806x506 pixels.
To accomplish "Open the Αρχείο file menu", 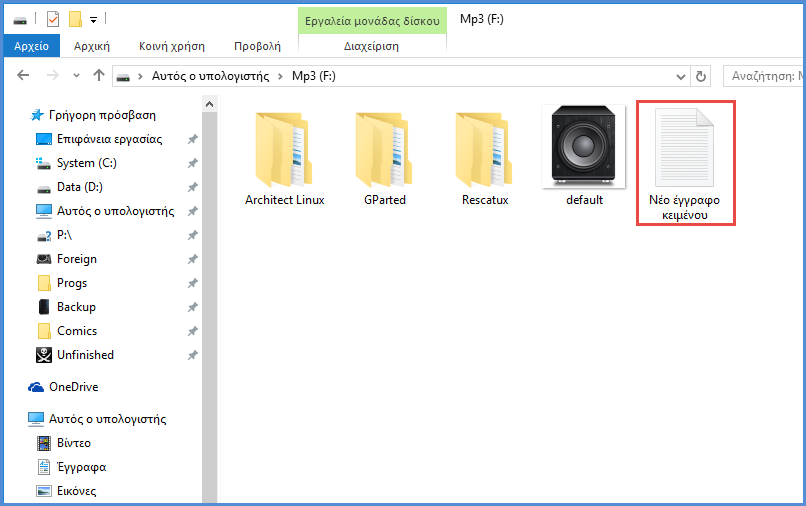I will 31,46.
